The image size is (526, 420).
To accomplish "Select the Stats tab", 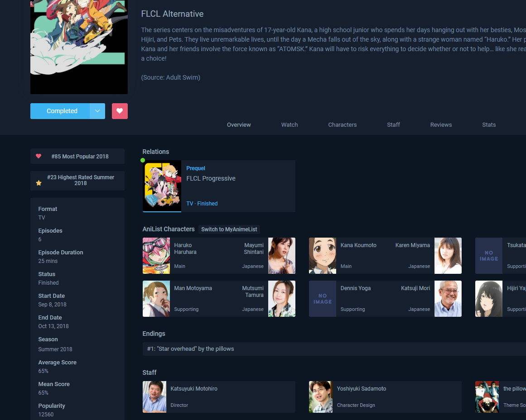I will (x=489, y=125).
